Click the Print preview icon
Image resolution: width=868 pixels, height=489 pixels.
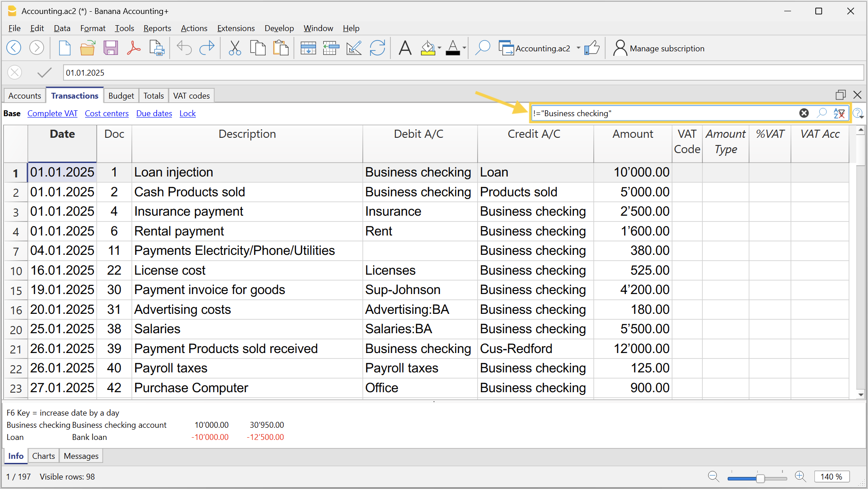[157, 48]
